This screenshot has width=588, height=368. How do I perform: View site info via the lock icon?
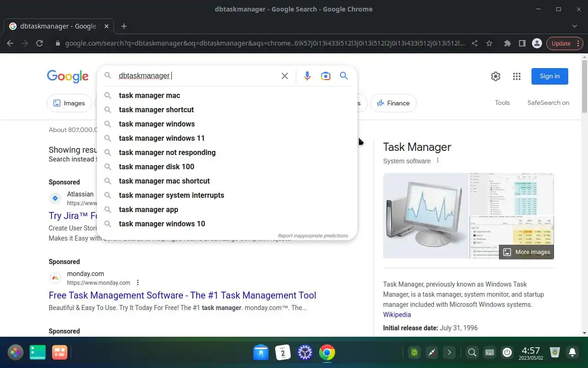point(57,43)
